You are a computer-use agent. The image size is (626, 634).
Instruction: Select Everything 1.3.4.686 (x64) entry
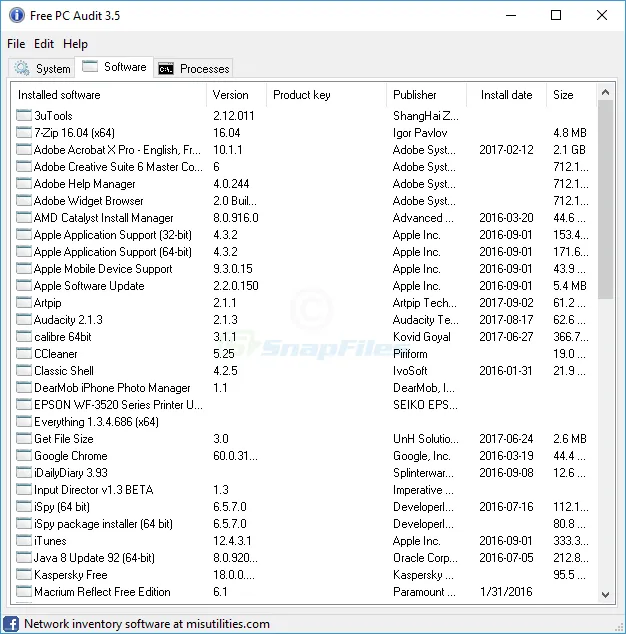(96, 421)
